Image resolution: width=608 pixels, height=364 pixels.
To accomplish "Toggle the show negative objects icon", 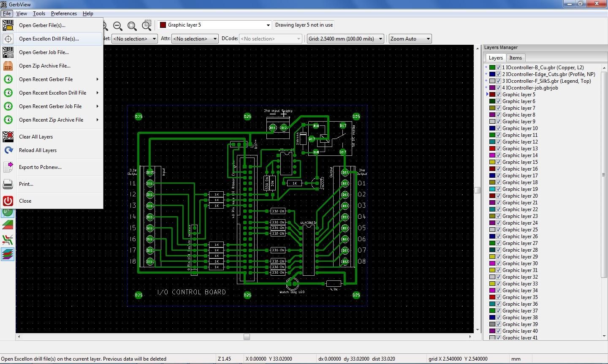I will pyautogui.click(x=8, y=240).
